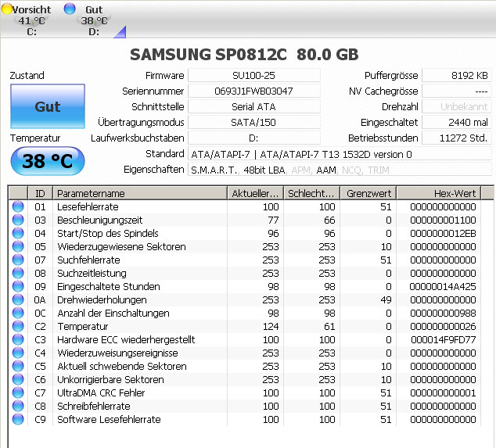Viewport: 496px width, 448px height.
Task: Click status orb for Unkorrigierbare Sektoren
Action: tap(18, 379)
